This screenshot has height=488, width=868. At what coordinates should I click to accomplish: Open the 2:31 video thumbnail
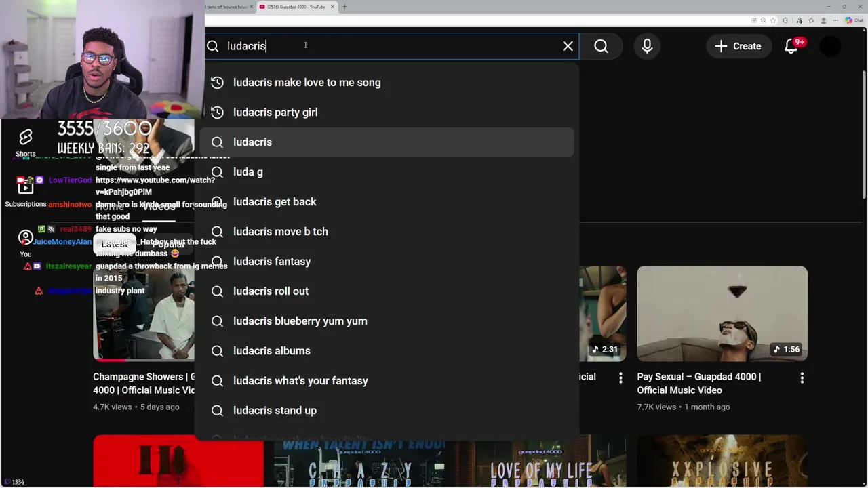(x=604, y=313)
